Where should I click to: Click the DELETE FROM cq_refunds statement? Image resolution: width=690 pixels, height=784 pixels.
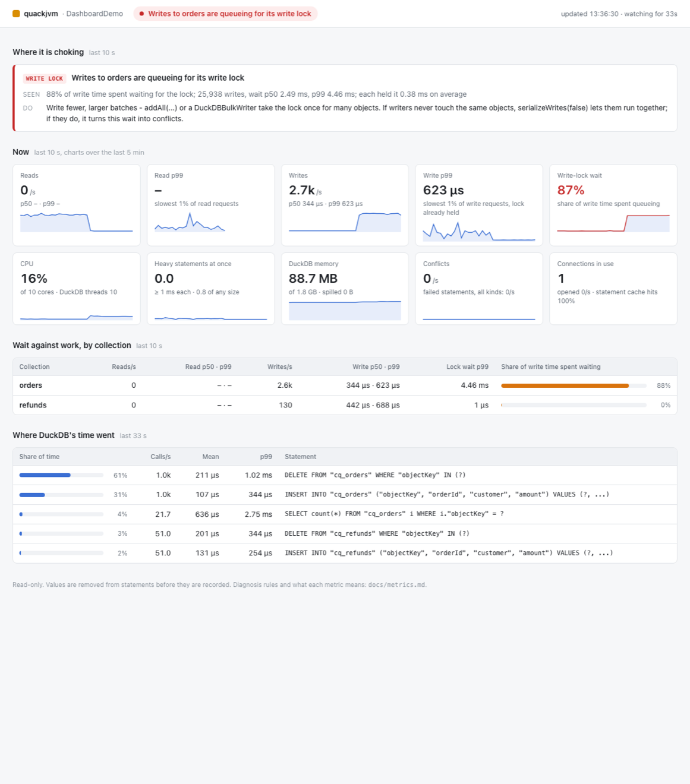coord(377,534)
